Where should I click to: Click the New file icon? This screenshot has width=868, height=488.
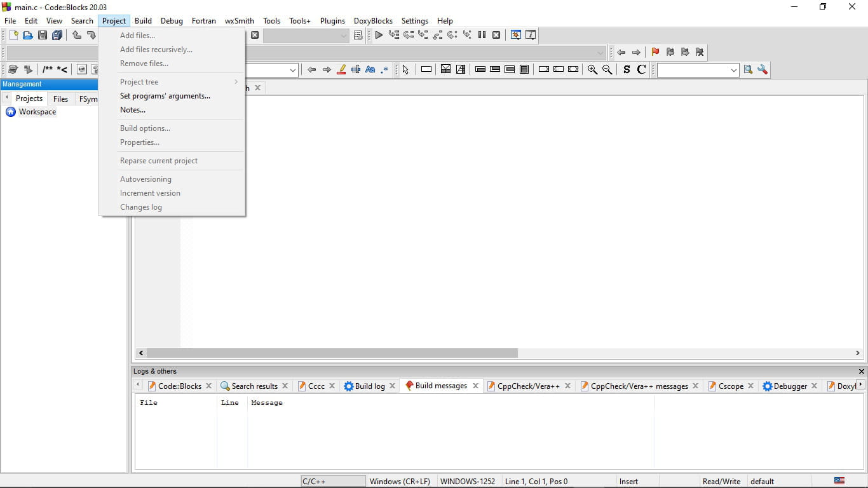click(x=13, y=36)
